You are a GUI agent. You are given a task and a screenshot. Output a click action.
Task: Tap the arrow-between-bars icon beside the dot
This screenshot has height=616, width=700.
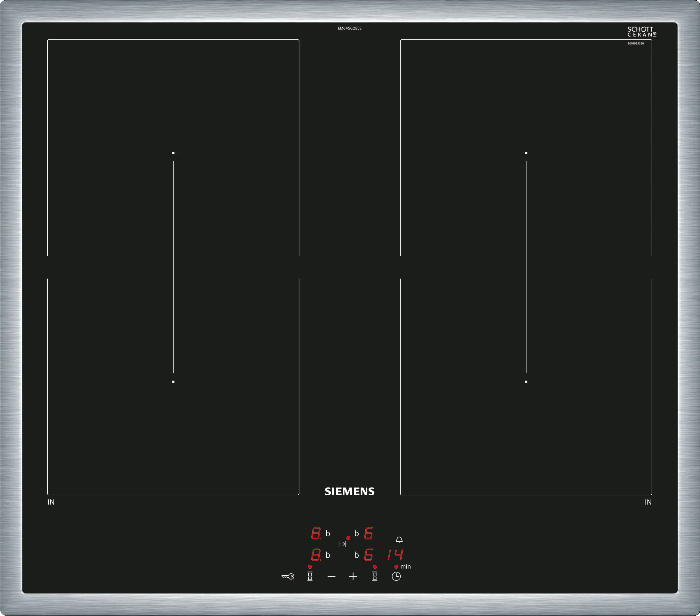click(342, 544)
